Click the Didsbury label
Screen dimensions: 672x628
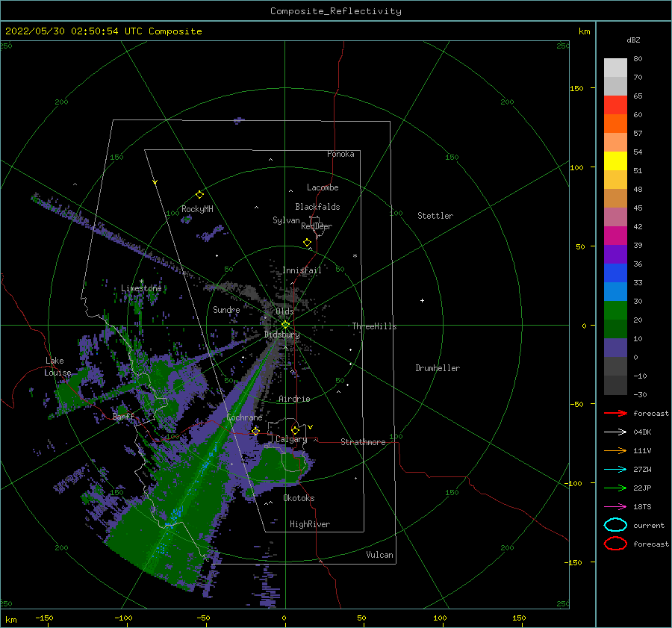click(x=281, y=335)
